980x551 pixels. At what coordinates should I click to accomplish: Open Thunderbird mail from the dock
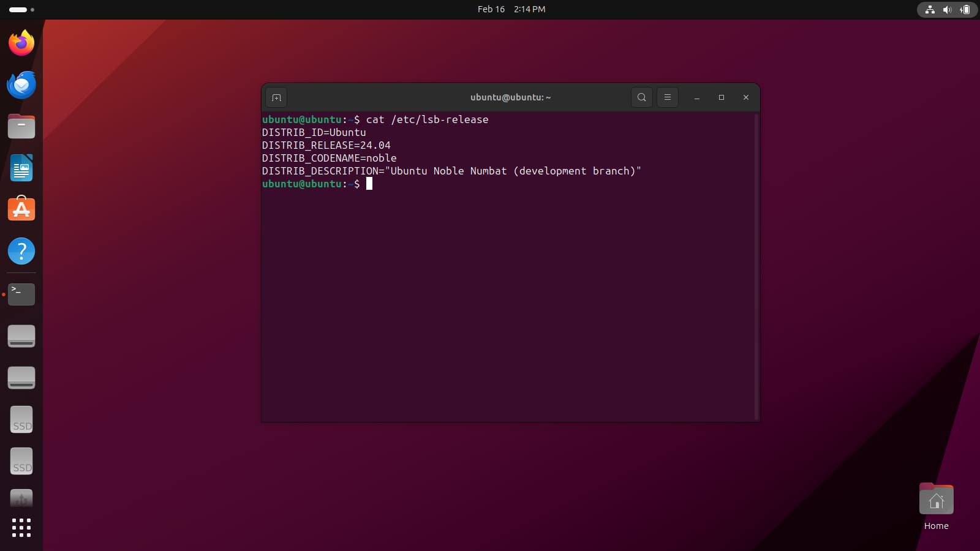(21, 84)
